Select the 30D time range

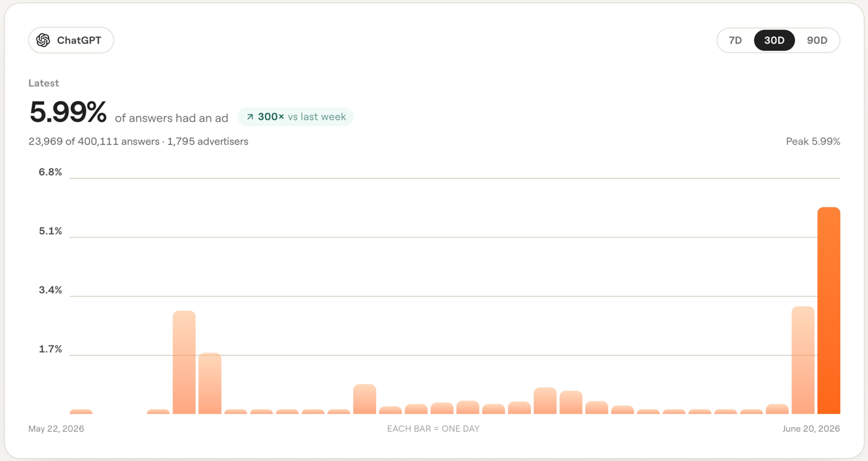[x=774, y=40]
